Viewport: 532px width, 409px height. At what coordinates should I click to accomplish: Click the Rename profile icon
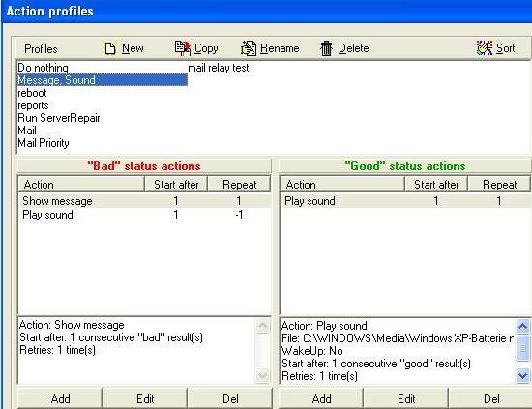pyautogui.click(x=249, y=48)
